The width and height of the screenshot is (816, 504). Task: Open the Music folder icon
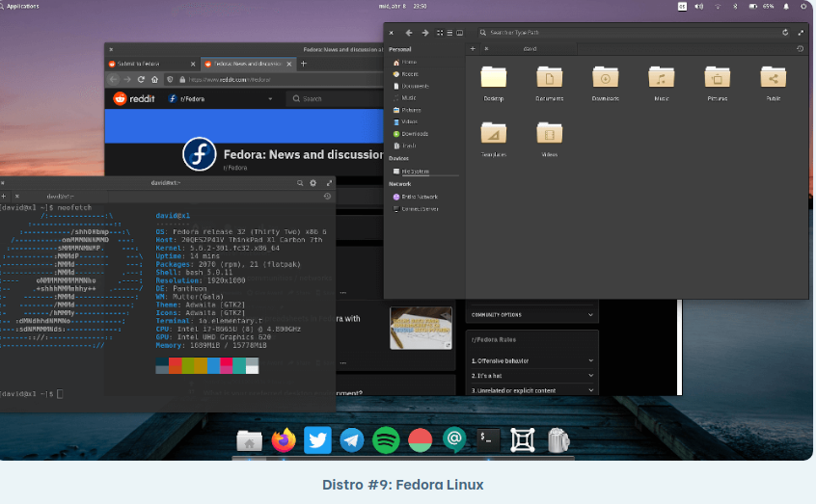661,79
